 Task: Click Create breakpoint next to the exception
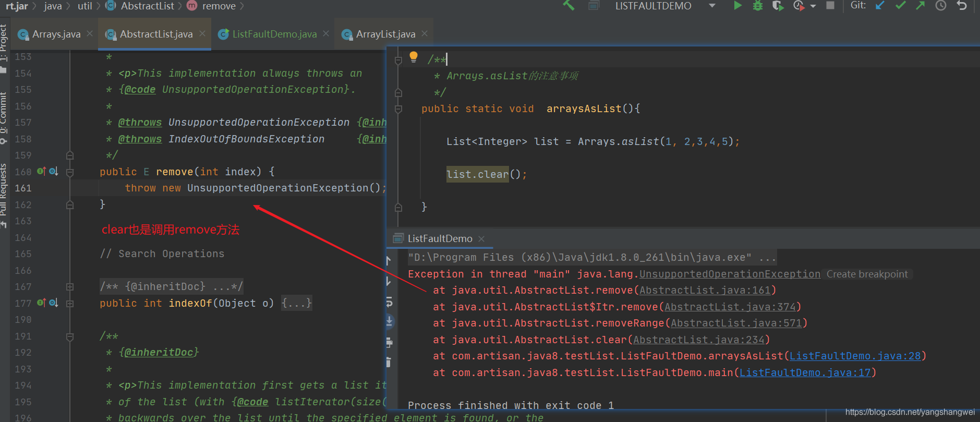[x=867, y=274]
